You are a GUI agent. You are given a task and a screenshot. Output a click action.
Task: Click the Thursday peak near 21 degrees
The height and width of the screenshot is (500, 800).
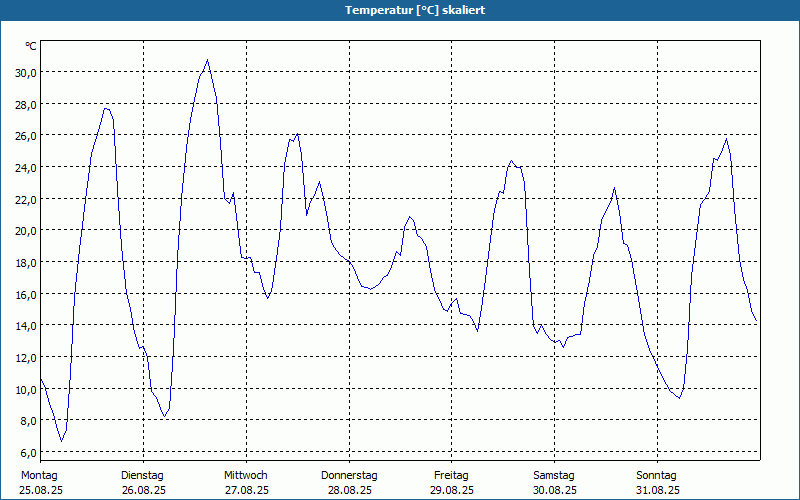[409, 217]
